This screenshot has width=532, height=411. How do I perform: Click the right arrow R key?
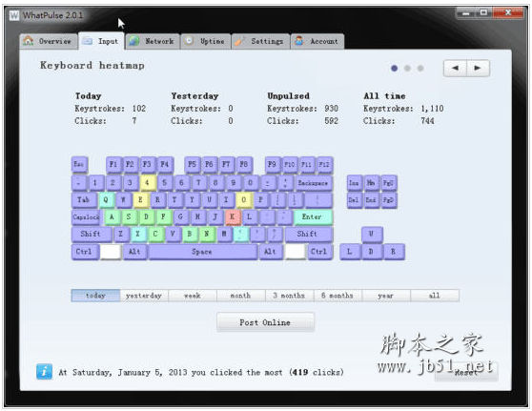(394, 252)
